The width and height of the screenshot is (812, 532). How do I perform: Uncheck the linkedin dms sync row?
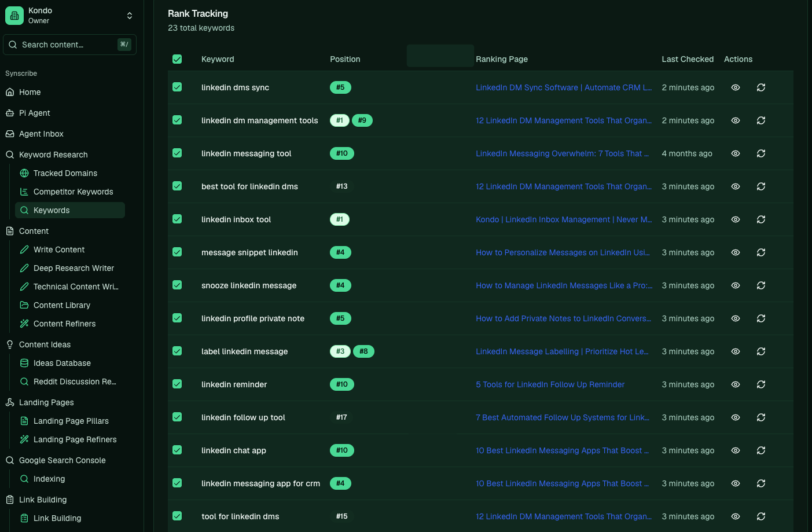tap(177, 87)
